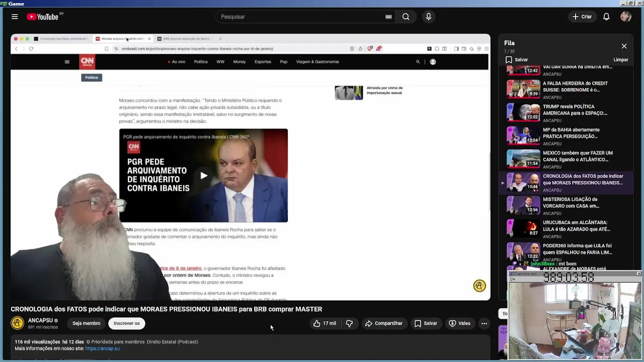This screenshot has width=644, height=362.
Task: Open the Criar create menu
Action: click(582, 17)
